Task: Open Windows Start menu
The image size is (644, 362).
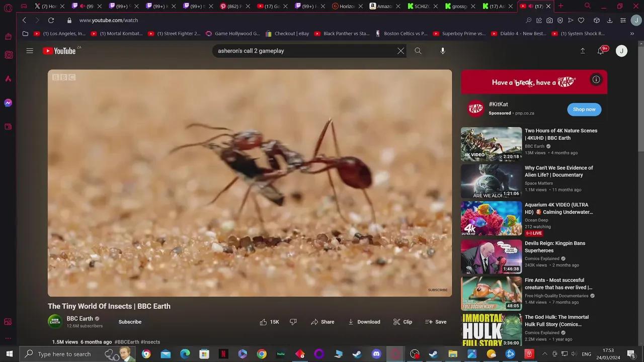Action: 9,354
